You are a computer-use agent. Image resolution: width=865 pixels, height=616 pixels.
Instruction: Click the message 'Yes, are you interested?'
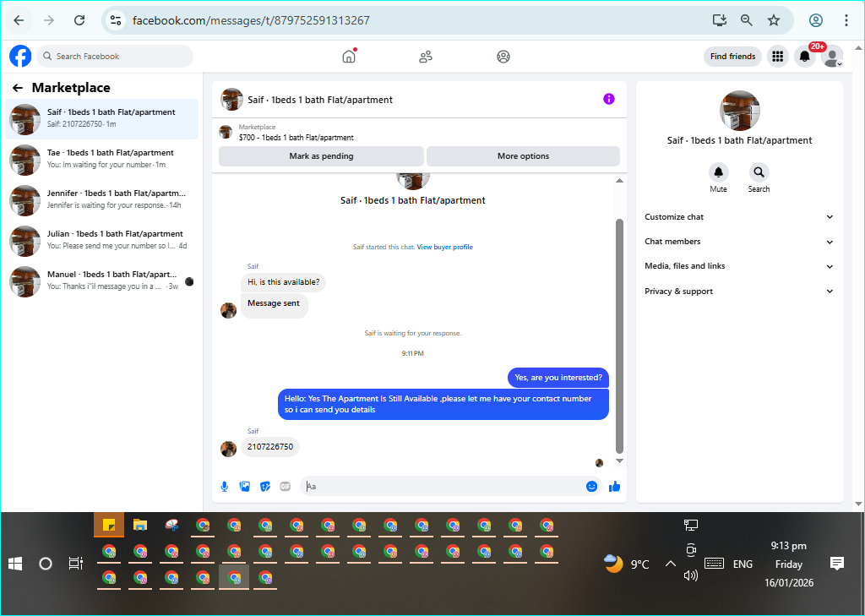pos(558,378)
